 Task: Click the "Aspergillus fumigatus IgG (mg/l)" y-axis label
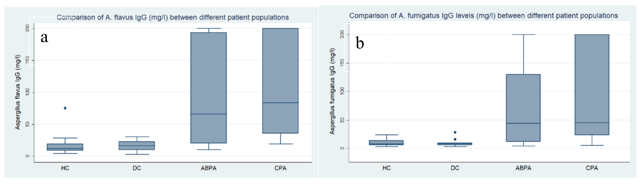[x=332, y=91]
